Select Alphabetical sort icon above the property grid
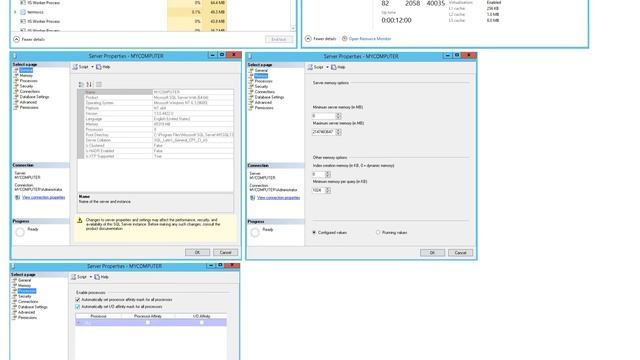 [x=89, y=84]
